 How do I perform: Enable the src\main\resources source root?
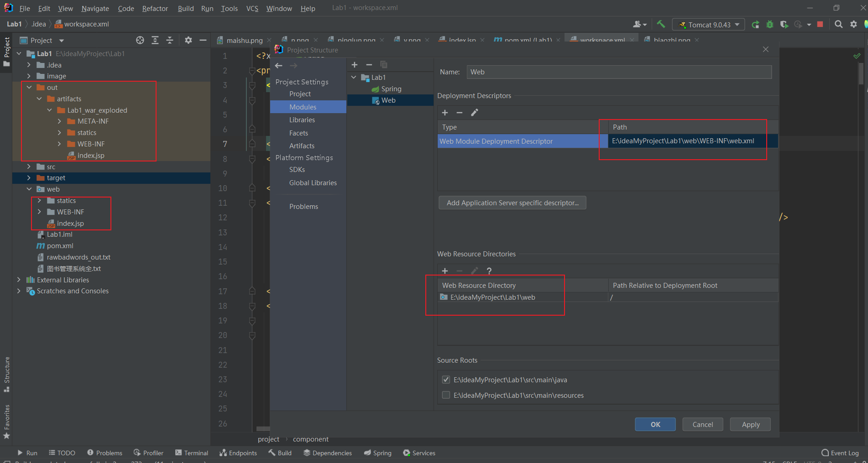[x=445, y=395]
